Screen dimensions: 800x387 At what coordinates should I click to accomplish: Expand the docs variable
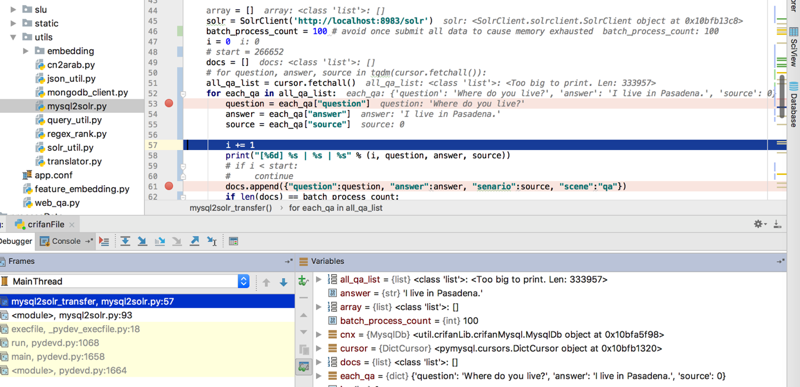click(x=319, y=362)
